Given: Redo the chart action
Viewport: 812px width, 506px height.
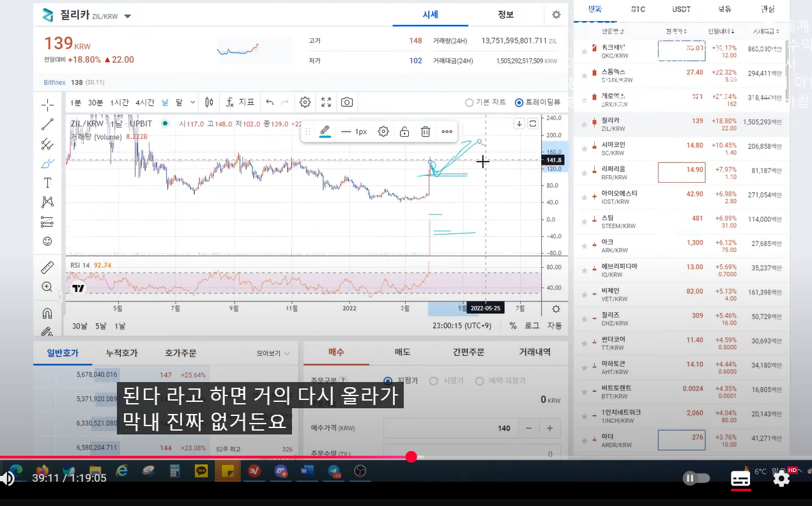Looking at the screenshot, I should 285,102.
